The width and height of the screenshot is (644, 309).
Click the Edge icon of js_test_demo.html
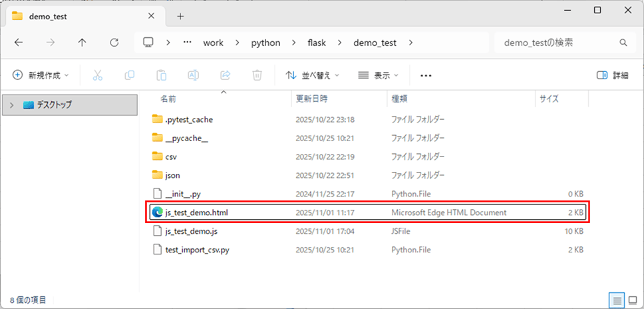157,212
